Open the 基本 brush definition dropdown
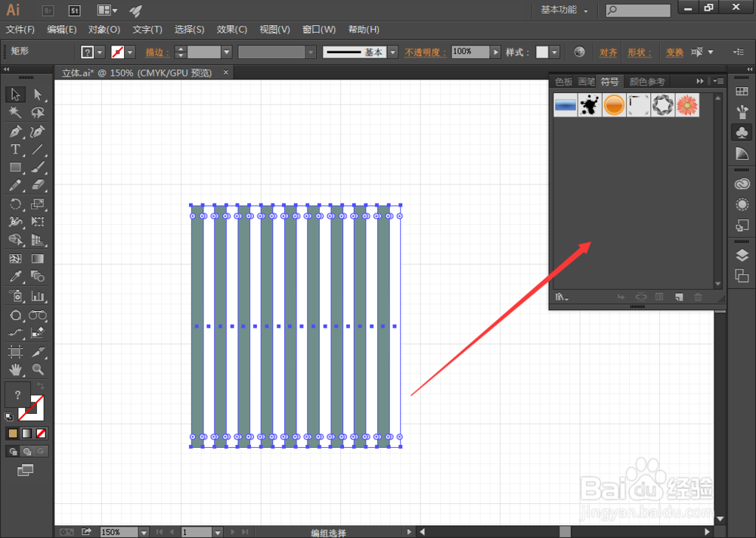The height and width of the screenshot is (538, 756). [393, 52]
